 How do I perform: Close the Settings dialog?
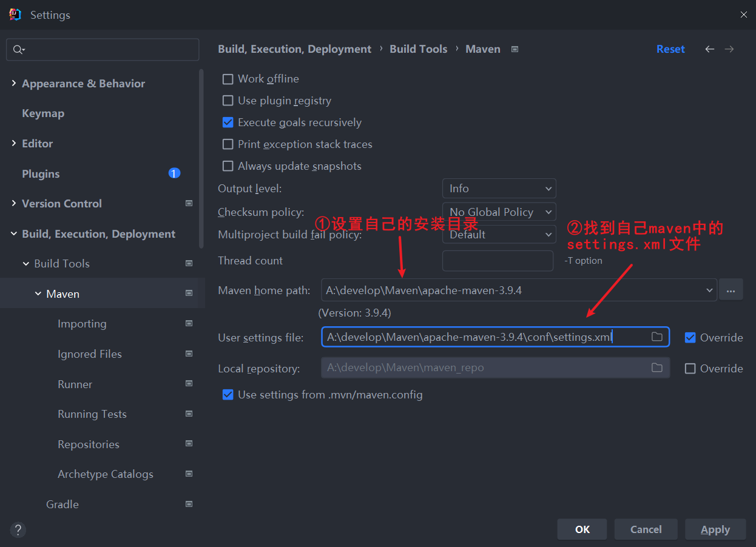743,15
